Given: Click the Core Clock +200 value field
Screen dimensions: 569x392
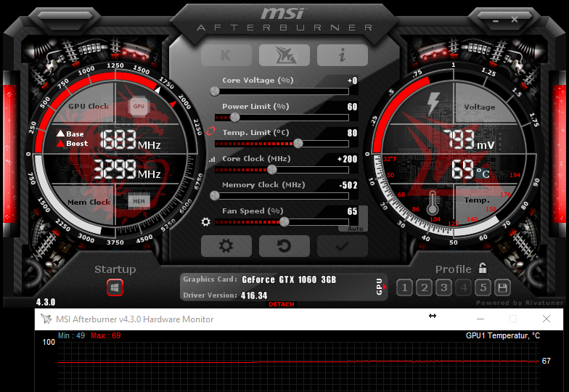Looking at the screenshot, I should (347, 159).
